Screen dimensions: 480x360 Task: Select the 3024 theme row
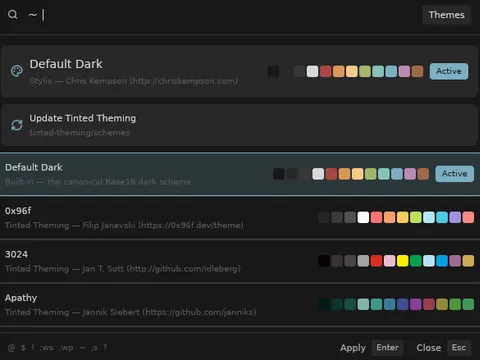240,261
